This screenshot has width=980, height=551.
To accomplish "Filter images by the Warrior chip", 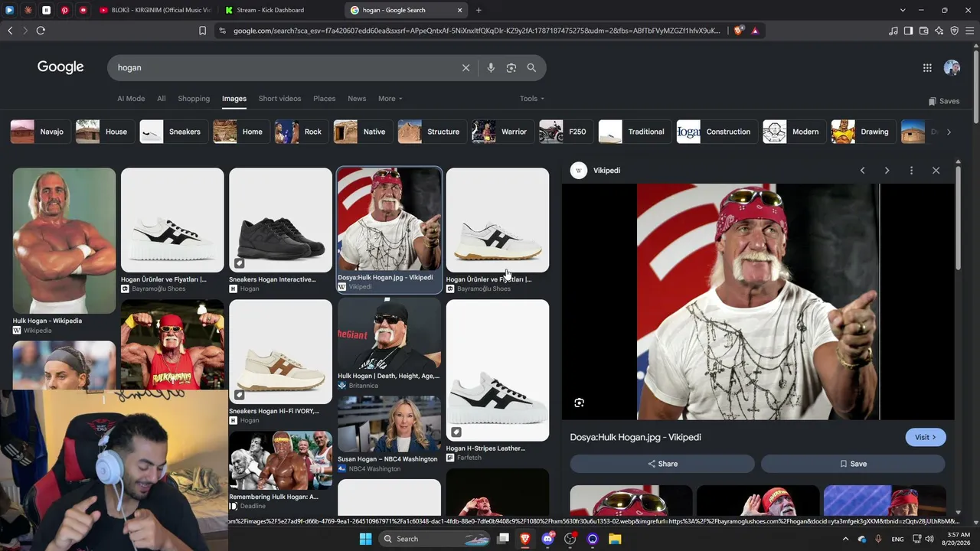I will coord(502,132).
